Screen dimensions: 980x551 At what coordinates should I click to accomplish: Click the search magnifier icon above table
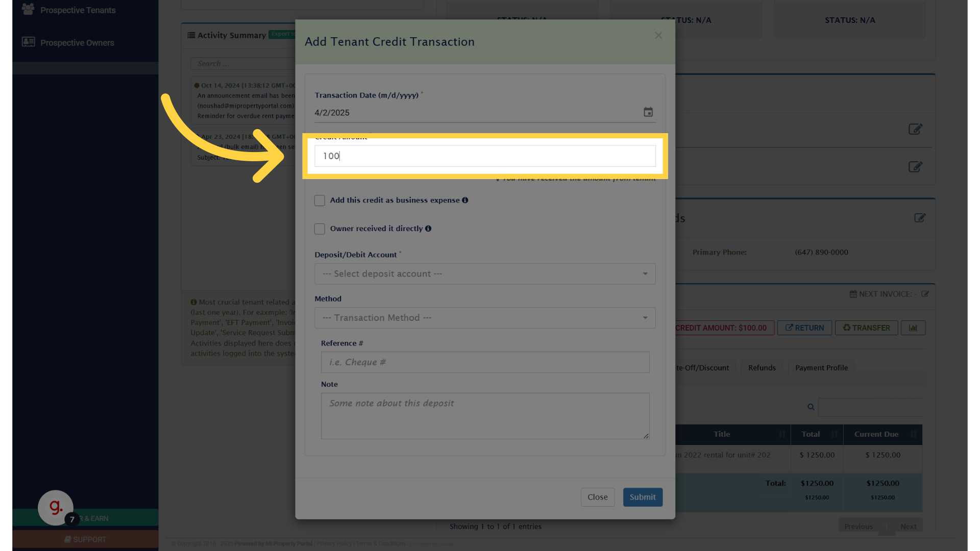point(811,407)
